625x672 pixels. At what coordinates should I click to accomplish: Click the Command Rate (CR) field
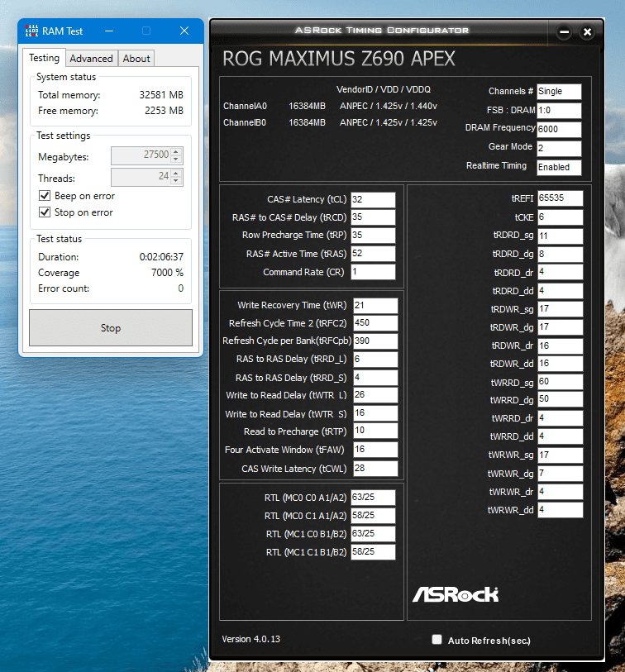(x=373, y=272)
